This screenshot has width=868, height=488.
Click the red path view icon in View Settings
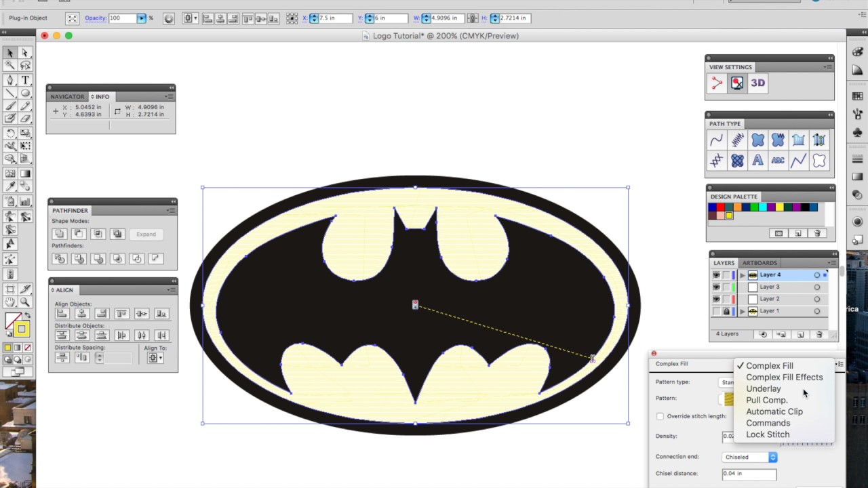(717, 83)
